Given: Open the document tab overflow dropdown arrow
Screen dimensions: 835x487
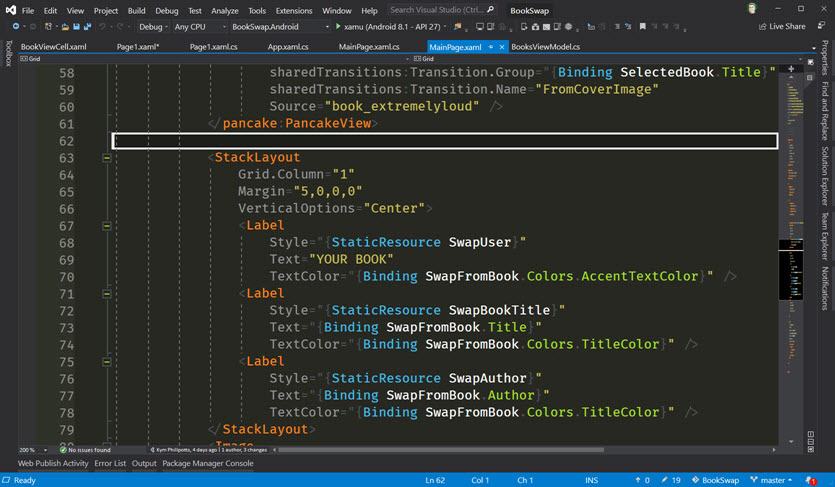Looking at the screenshot, I should 814,48.
